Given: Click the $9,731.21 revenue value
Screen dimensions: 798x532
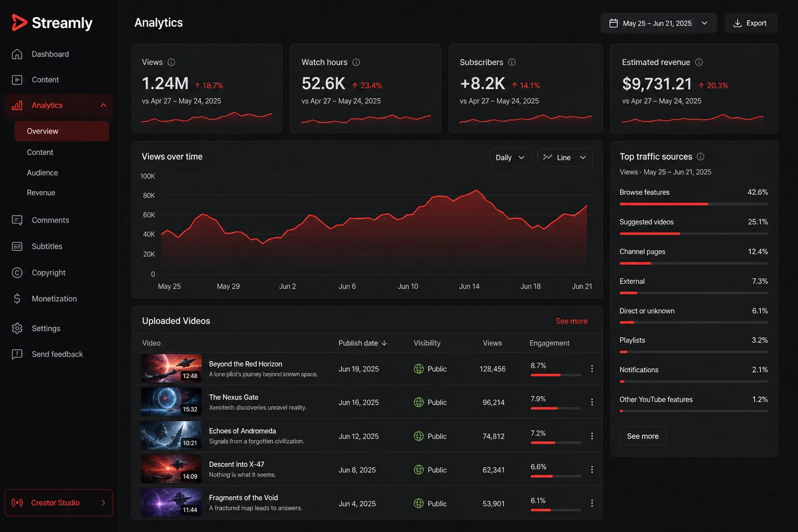Looking at the screenshot, I should coord(657,84).
